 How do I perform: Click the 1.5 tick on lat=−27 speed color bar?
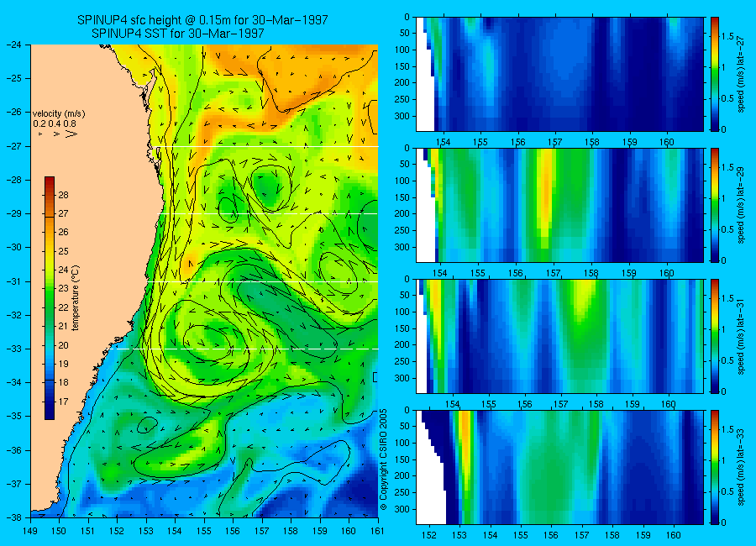pos(727,37)
